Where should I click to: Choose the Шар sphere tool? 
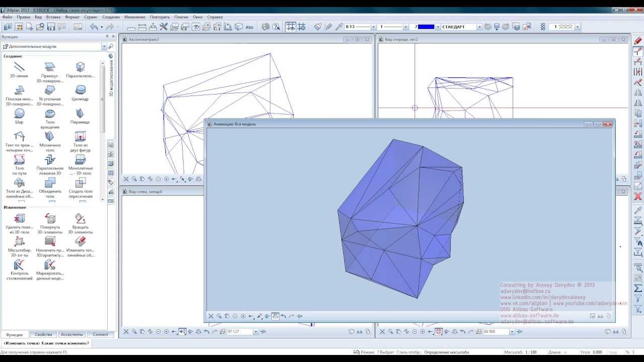(19, 116)
